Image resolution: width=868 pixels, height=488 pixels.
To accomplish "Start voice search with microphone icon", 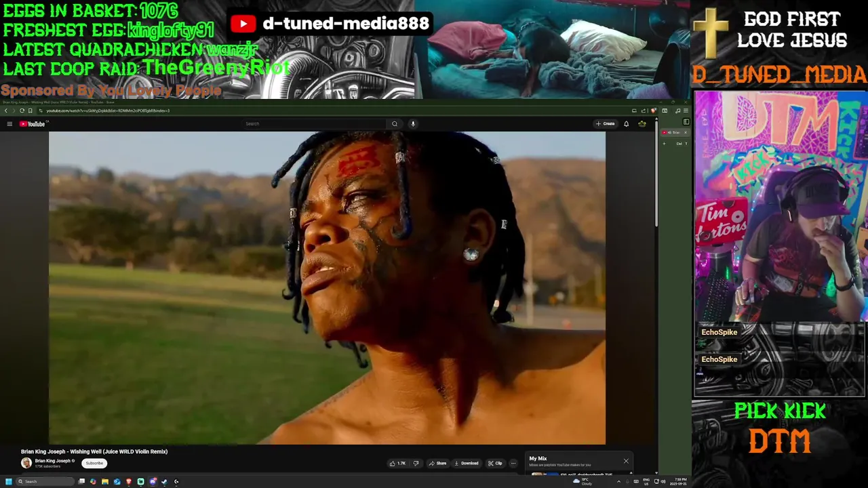I will pyautogui.click(x=412, y=123).
